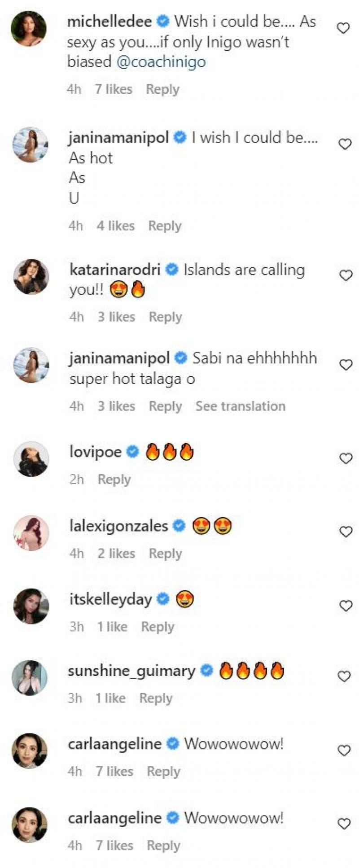Heart the lalexigonzales comment
Image resolution: width=359 pixels, height=868 pixels.
click(x=346, y=532)
